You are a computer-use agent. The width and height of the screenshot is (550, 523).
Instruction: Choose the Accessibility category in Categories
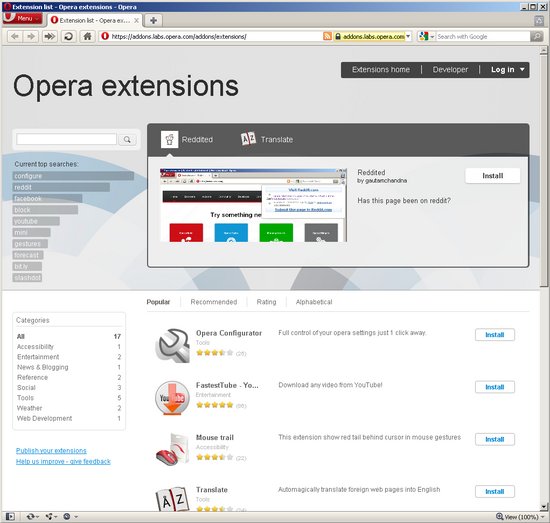tap(69, 347)
